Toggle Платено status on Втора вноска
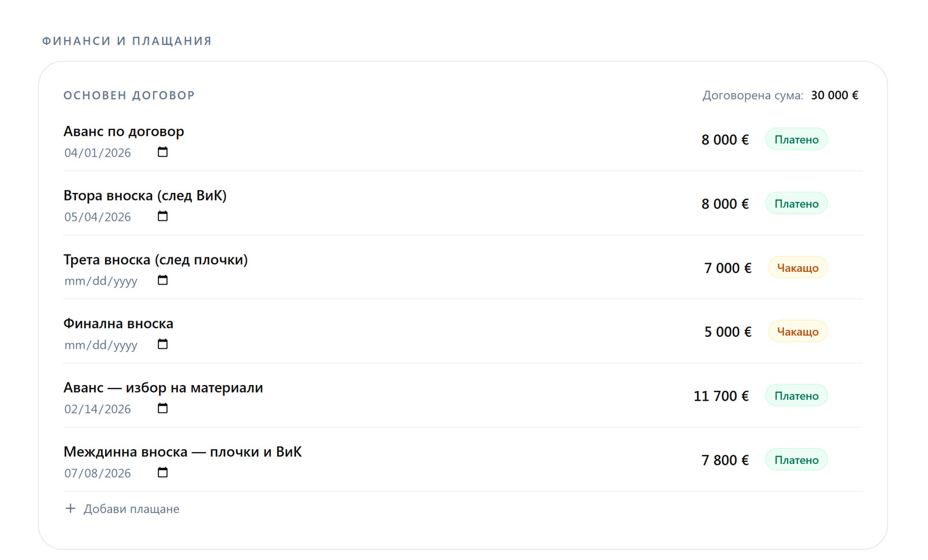 [796, 203]
